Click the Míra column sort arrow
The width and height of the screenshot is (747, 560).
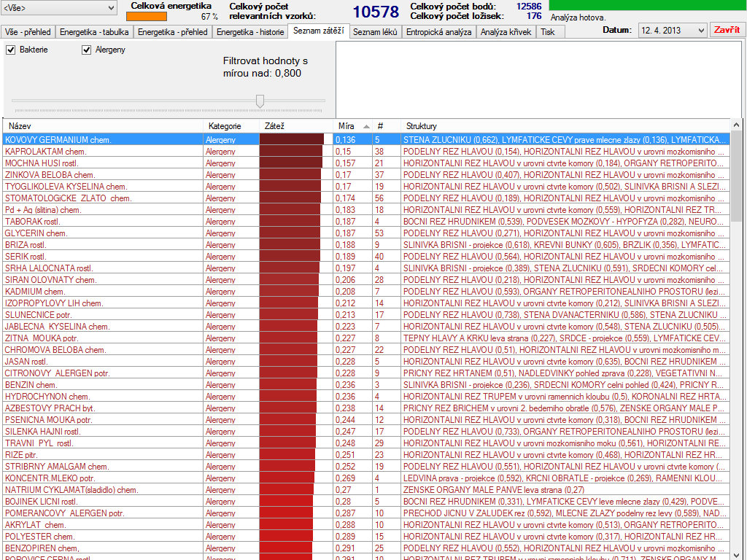(x=366, y=126)
